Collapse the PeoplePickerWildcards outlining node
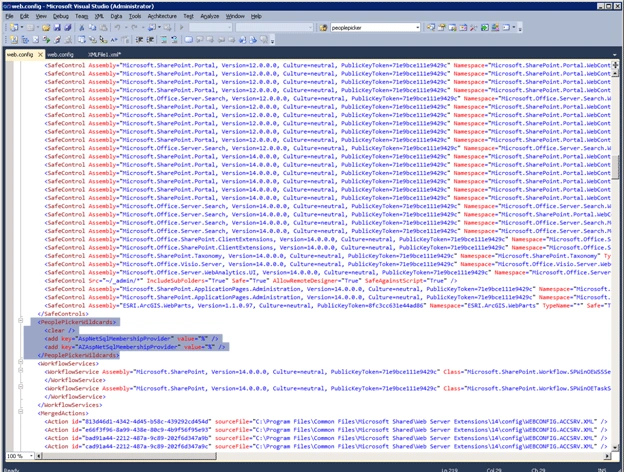 pyautogui.click(x=21, y=320)
